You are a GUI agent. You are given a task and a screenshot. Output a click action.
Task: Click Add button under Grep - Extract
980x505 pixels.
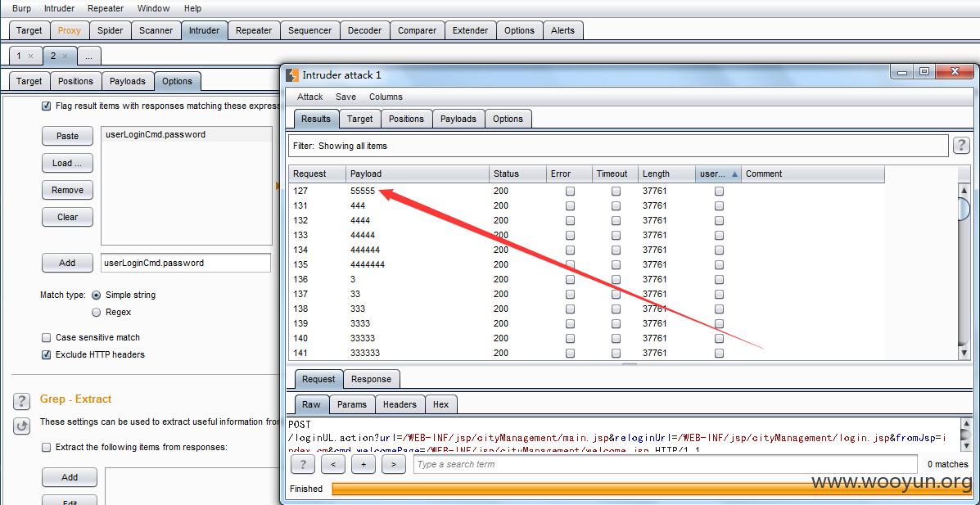pyautogui.click(x=70, y=477)
